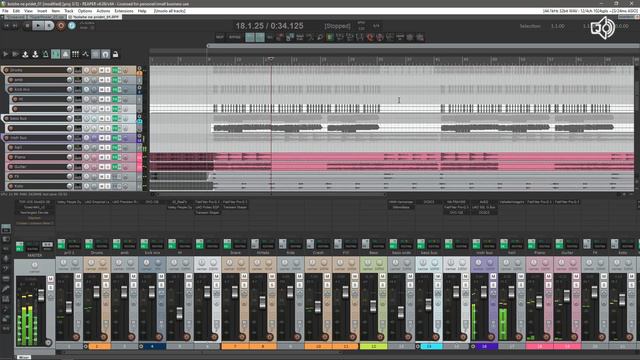Mute the Guitar channel in the mixer

pos(576,277)
